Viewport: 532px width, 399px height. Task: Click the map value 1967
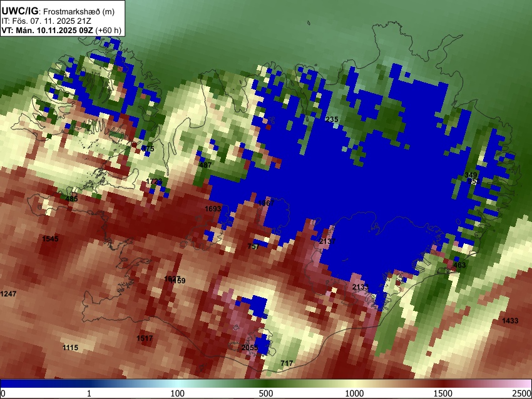click(x=266, y=203)
